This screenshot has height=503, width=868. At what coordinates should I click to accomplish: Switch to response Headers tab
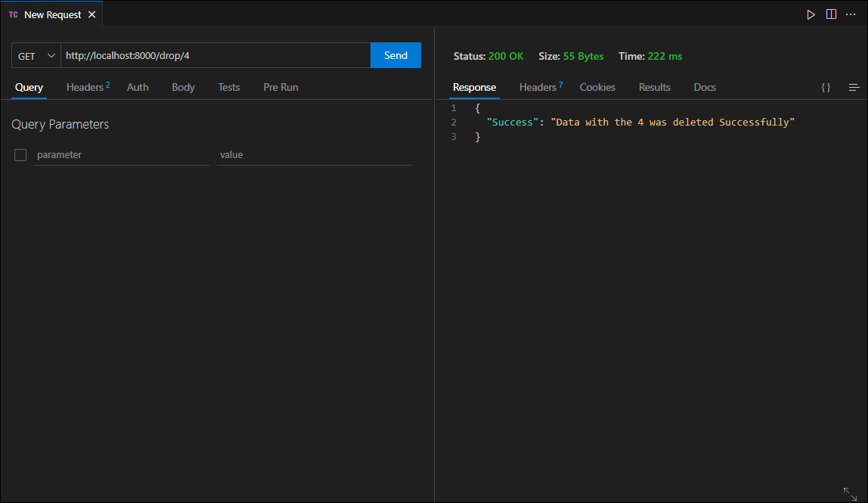click(x=541, y=88)
